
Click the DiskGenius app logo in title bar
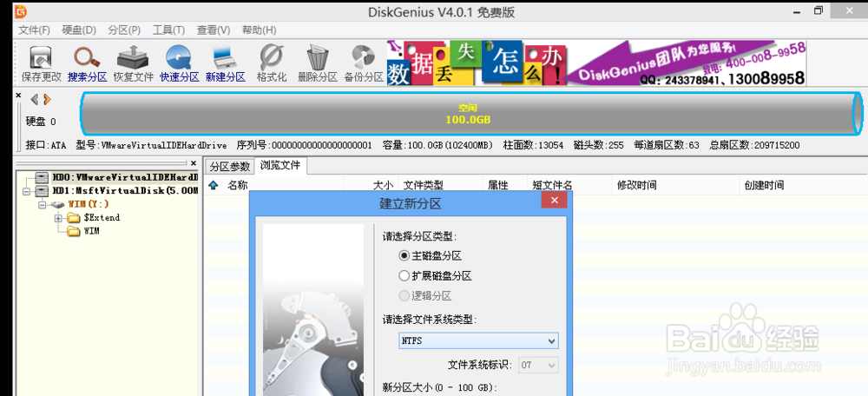click(x=21, y=10)
